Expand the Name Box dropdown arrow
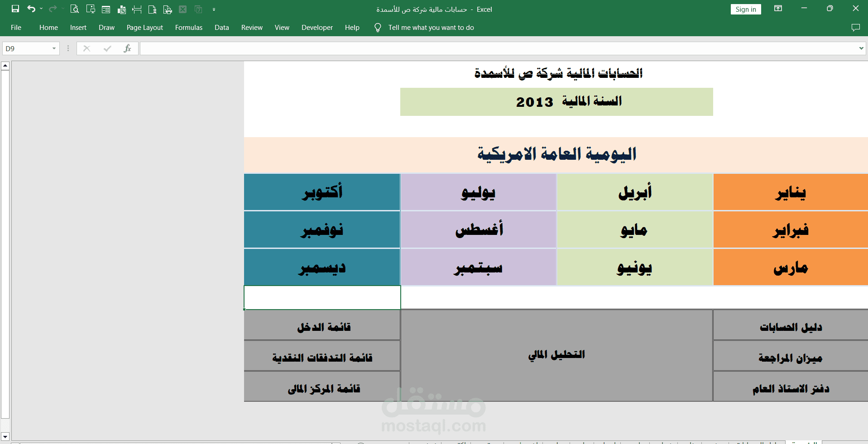This screenshot has width=868, height=444. click(54, 48)
